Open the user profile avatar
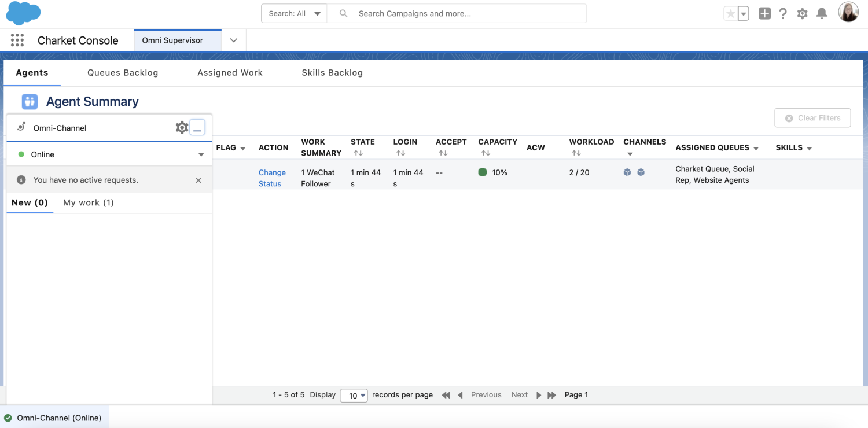 (x=848, y=12)
